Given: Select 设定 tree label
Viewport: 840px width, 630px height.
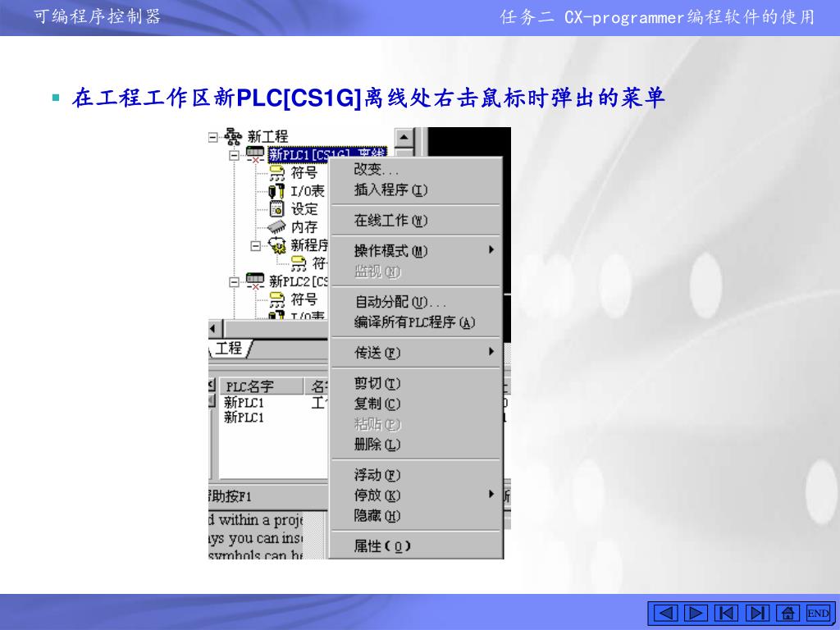Looking at the screenshot, I should point(304,209).
